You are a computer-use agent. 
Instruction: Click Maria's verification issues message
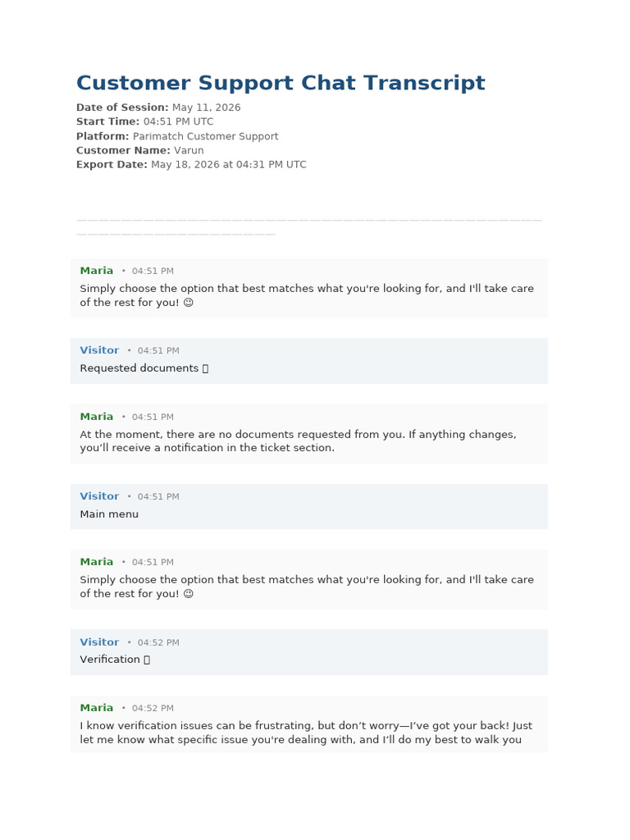[306, 733]
